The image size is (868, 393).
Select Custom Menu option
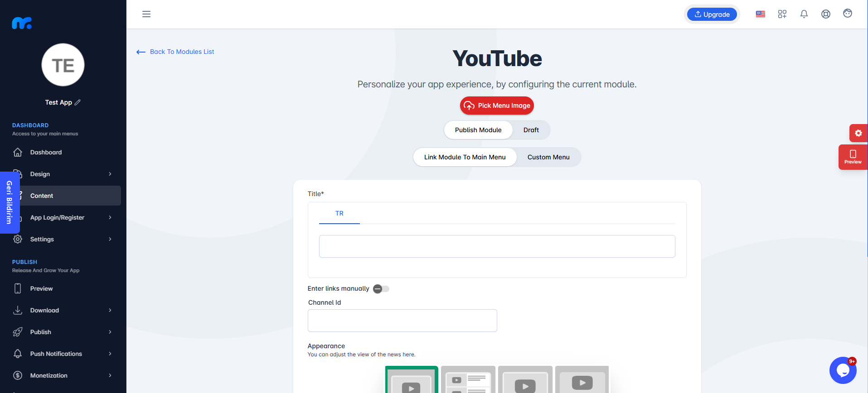[548, 157]
